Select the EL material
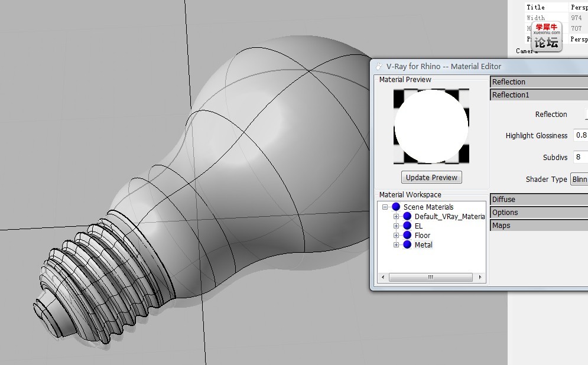The height and width of the screenshot is (365, 588). click(418, 226)
